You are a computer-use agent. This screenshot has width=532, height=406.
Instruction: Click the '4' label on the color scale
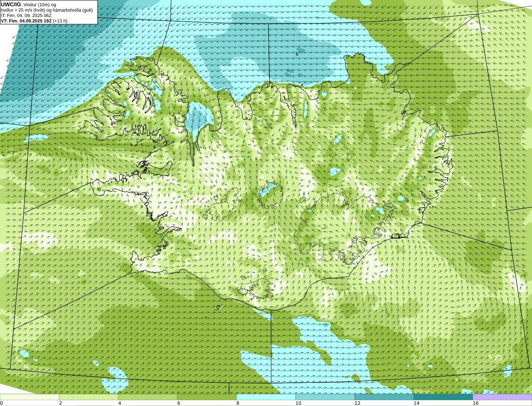[120, 403]
